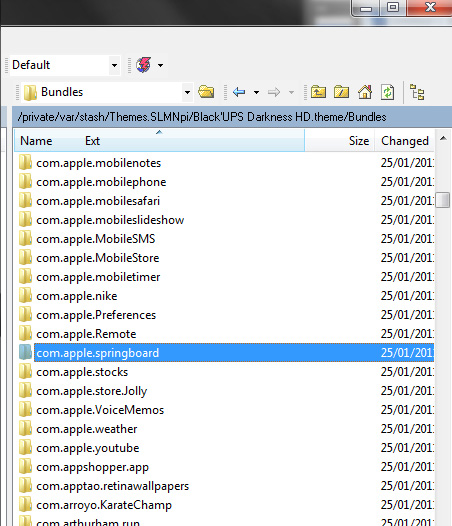Sort by the Size column header
Image resolution: width=452 pixels, height=526 pixels.
click(359, 141)
